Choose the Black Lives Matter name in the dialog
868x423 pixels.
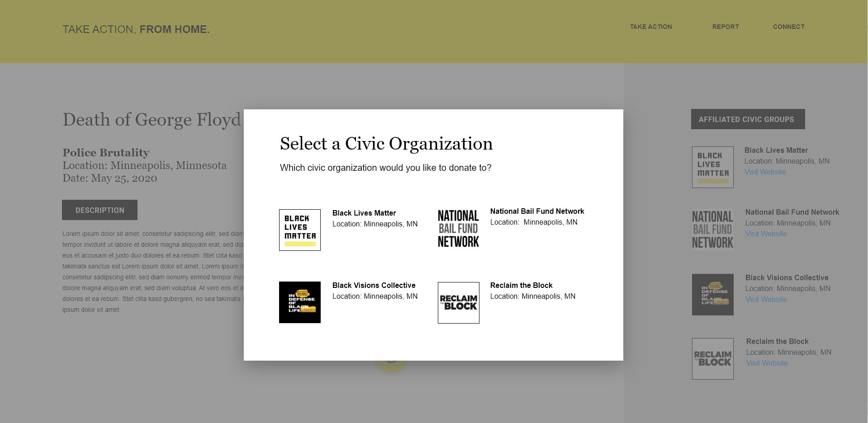click(x=364, y=213)
